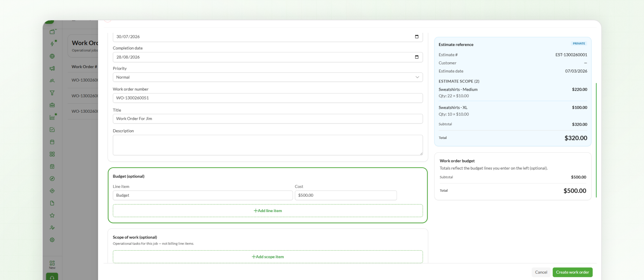Open the megaphone sidebar icon
Image resolution: width=644 pixels, height=280 pixels.
click(x=52, y=68)
